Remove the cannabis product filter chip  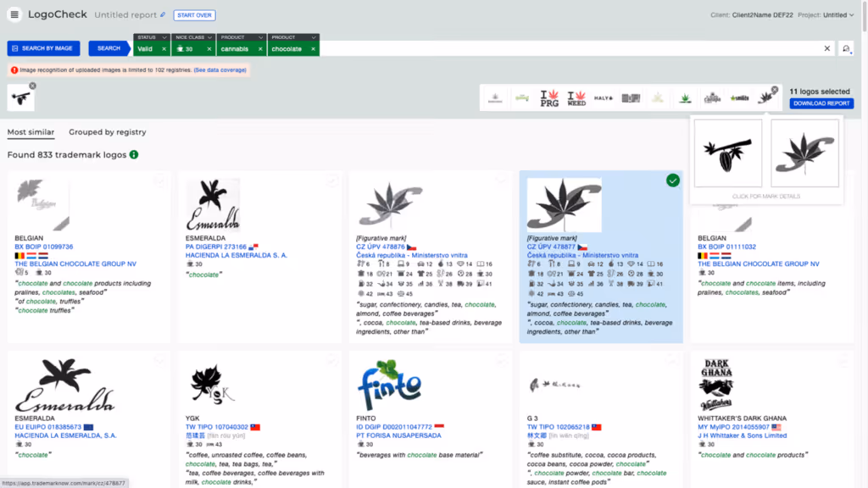click(260, 48)
